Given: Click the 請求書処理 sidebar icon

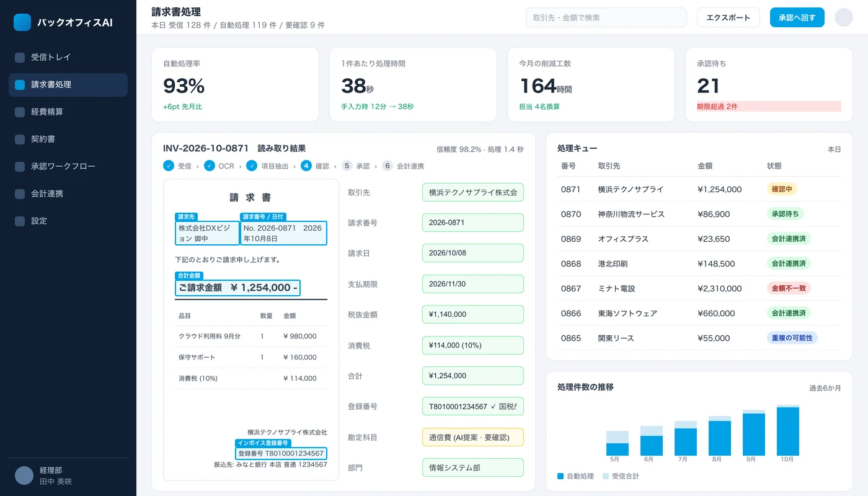Looking at the screenshot, I should [20, 85].
